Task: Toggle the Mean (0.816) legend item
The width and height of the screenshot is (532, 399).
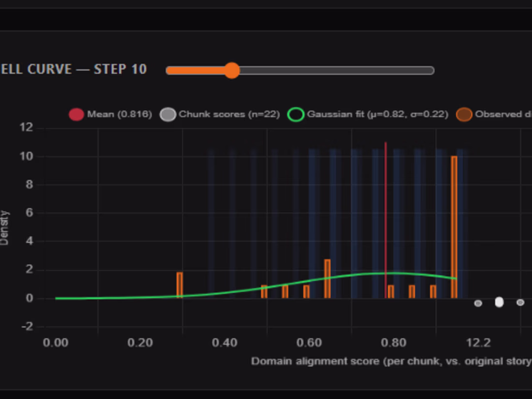Action: pyautogui.click(x=110, y=114)
